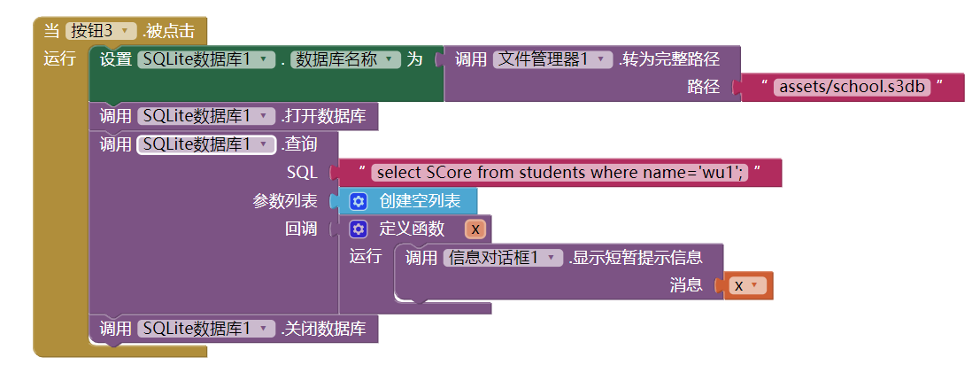Select the 打开数据库 call block
Screen dimensions: 980x365
tap(233, 117)
